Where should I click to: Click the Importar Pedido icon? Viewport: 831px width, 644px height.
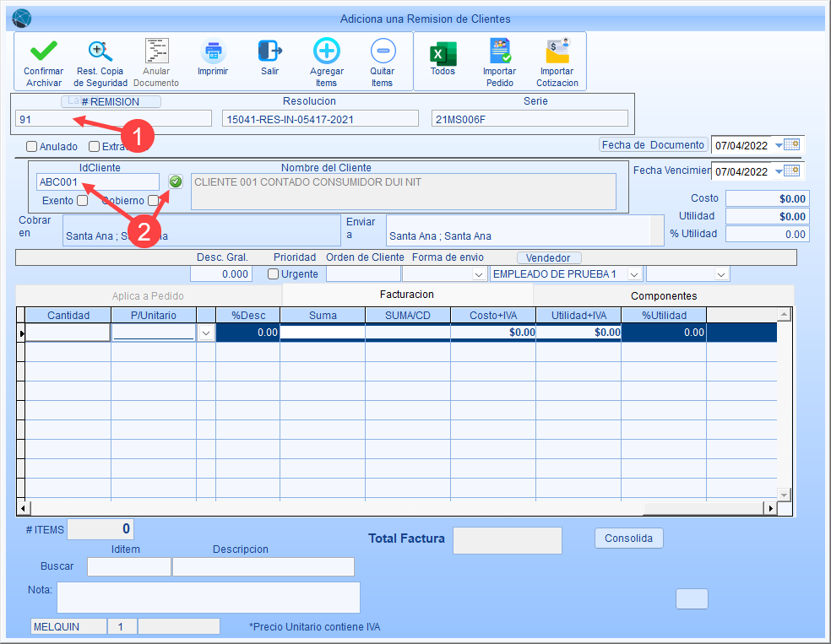[x=500, y=51]
